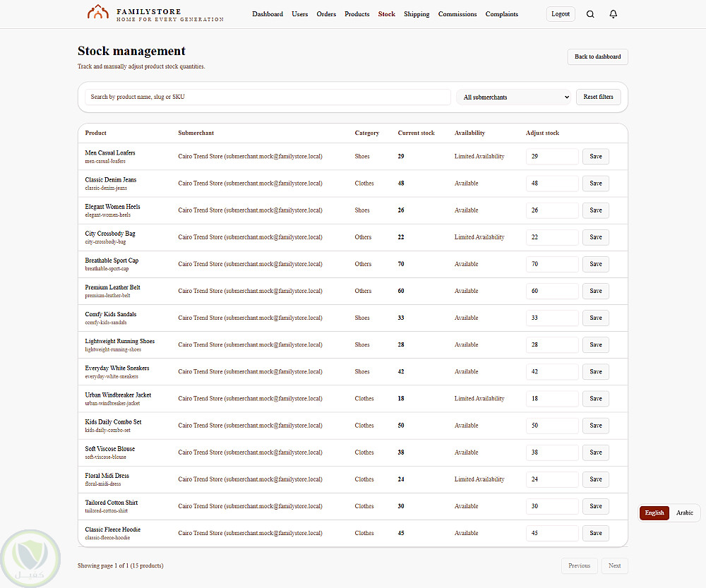
Task: Save stock for Tailored Cotton Shirt
Action: pos(596,506)
